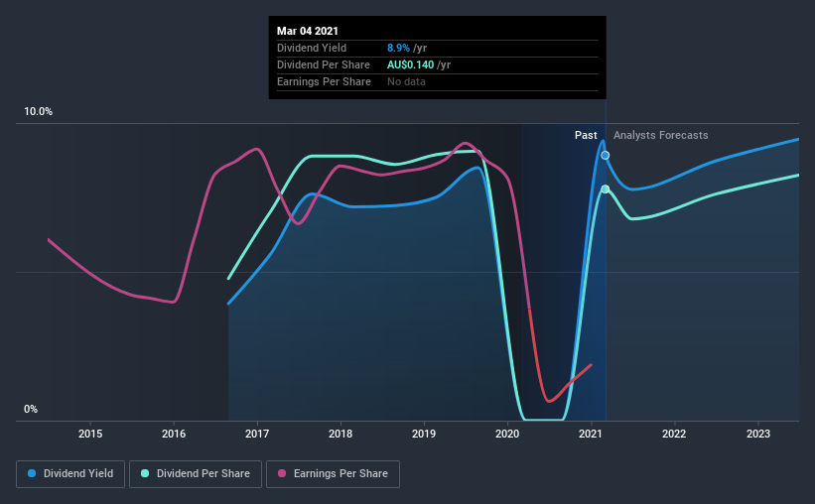Toggle the Dividend Yield legend button

[x=70, y=474]
